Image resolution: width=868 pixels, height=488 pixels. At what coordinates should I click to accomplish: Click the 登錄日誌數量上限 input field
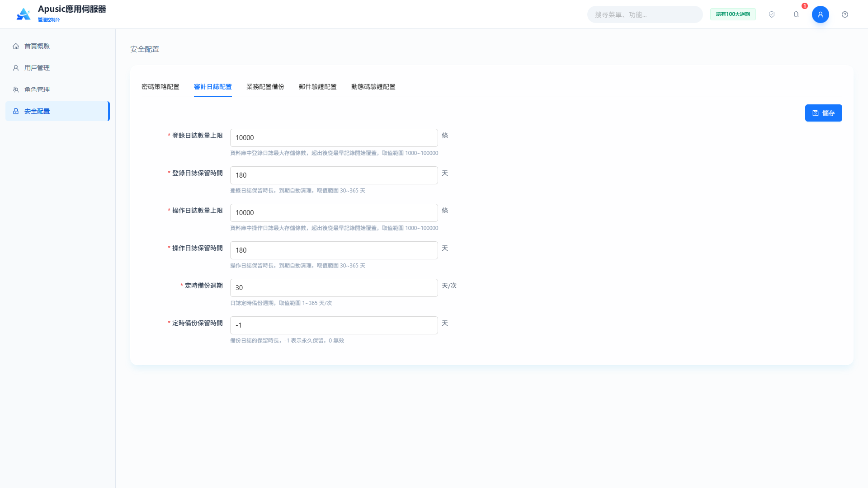334,138
